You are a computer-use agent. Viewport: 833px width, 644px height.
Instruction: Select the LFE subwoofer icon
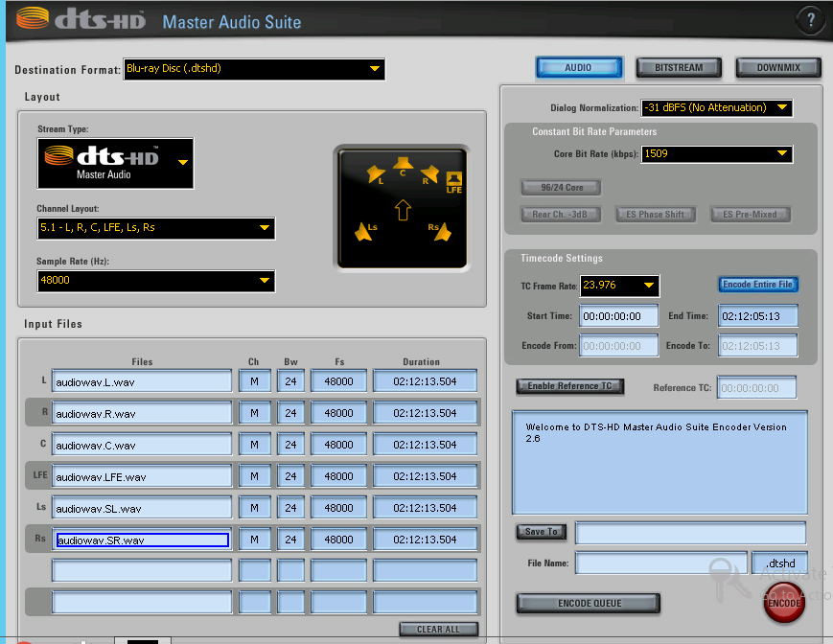pyautogui.click(x=454, y=179)
